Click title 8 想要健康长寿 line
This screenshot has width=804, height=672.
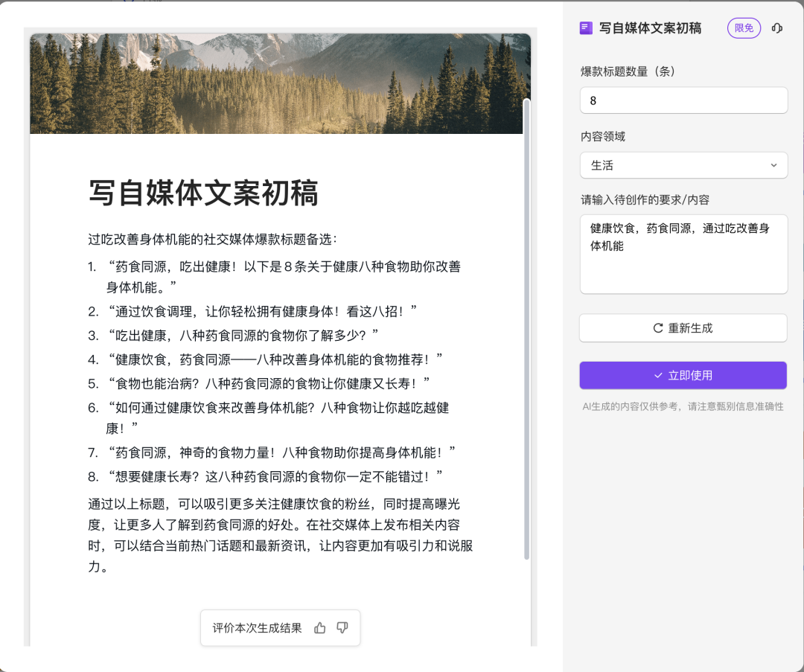(265, 477)
